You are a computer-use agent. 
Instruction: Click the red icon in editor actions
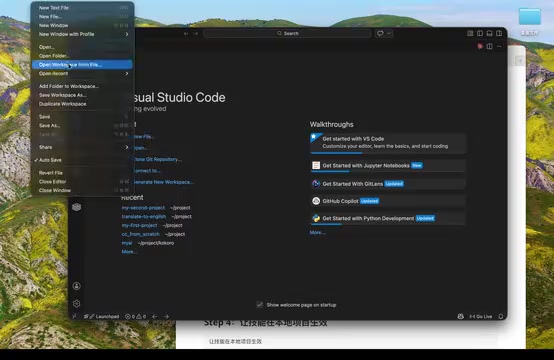pyautogui.click(x=480, y=46)
